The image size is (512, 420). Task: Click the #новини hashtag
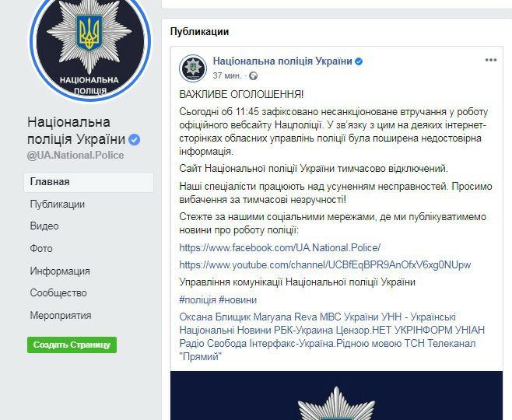click(238, 300)
